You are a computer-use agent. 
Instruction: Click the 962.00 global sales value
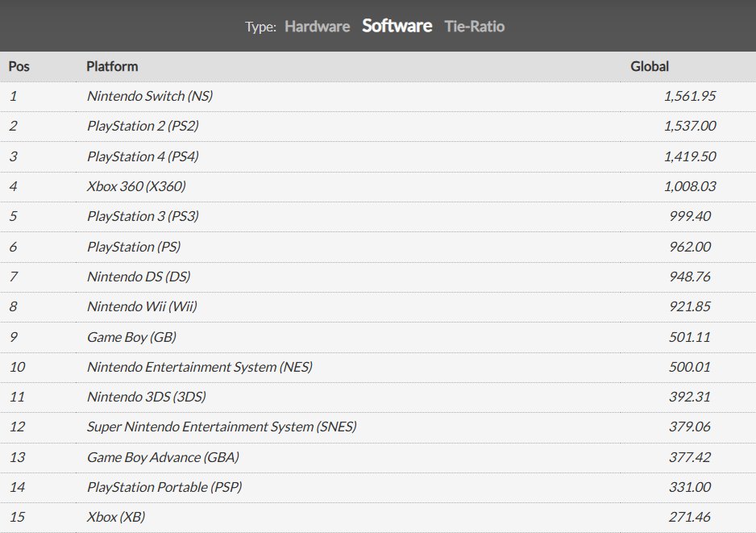coord(690,247)
